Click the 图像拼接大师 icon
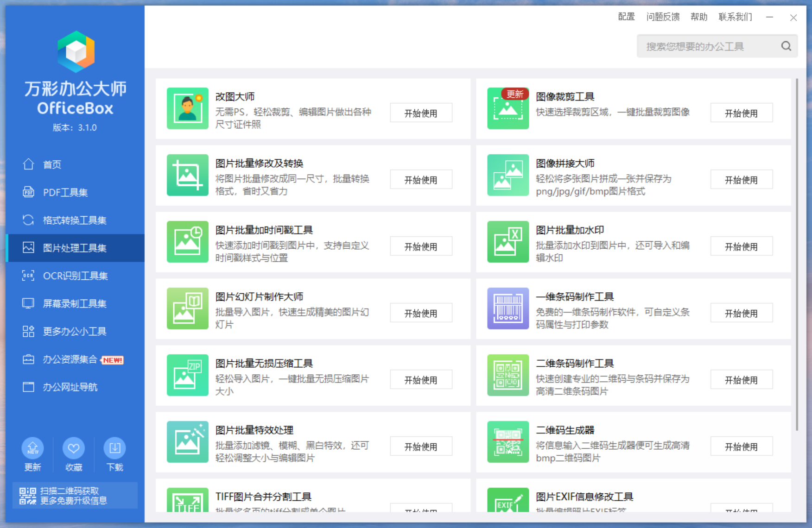Image resolution: width=812 pixels, height=528 pixels. 508,175
